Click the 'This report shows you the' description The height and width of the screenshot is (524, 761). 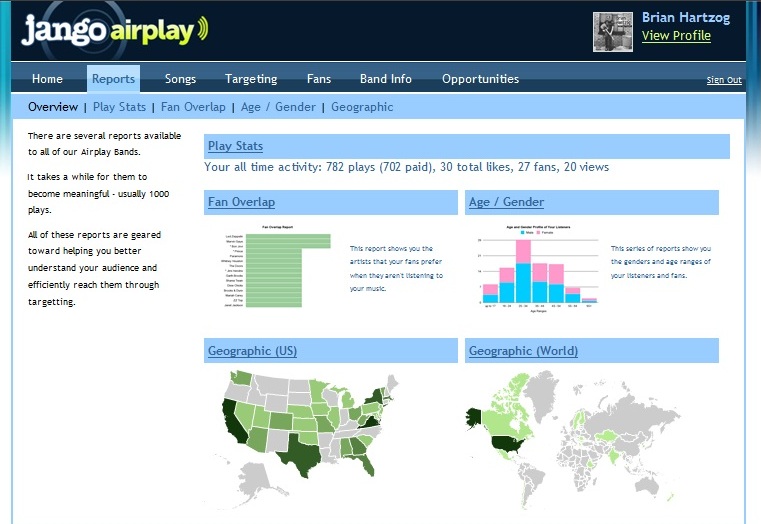(x=396, y=268)
